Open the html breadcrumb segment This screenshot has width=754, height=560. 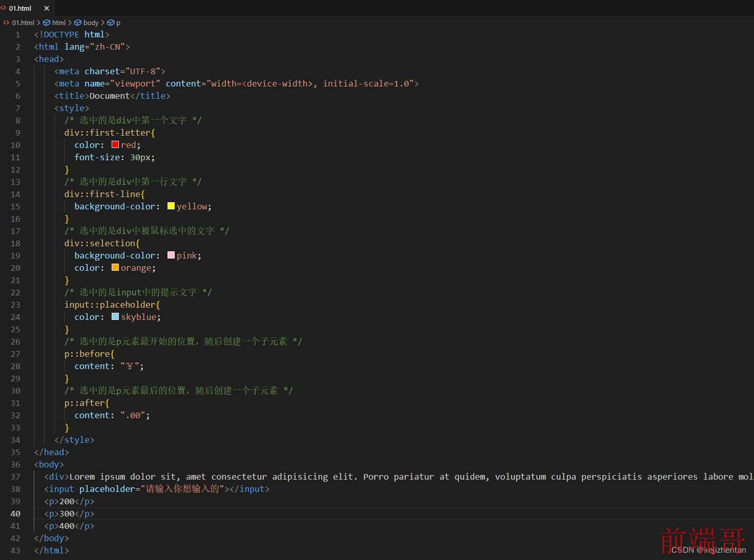(x=59, y=23)
